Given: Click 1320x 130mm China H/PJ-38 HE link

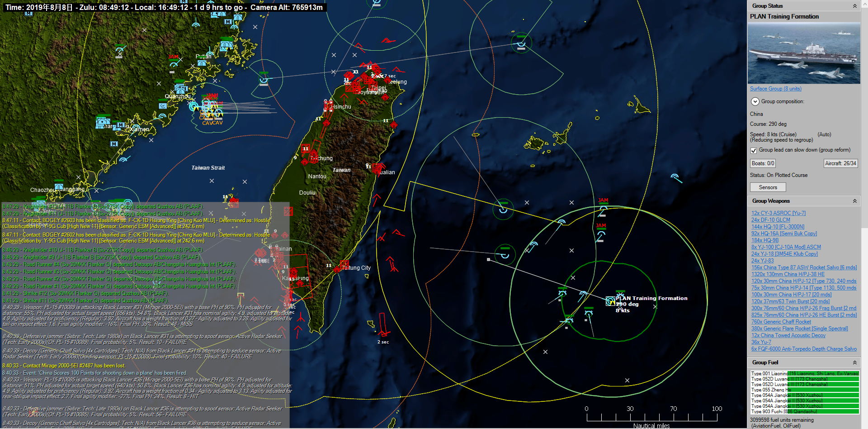Looking at the screenshot, I should (x=788, y=274).
